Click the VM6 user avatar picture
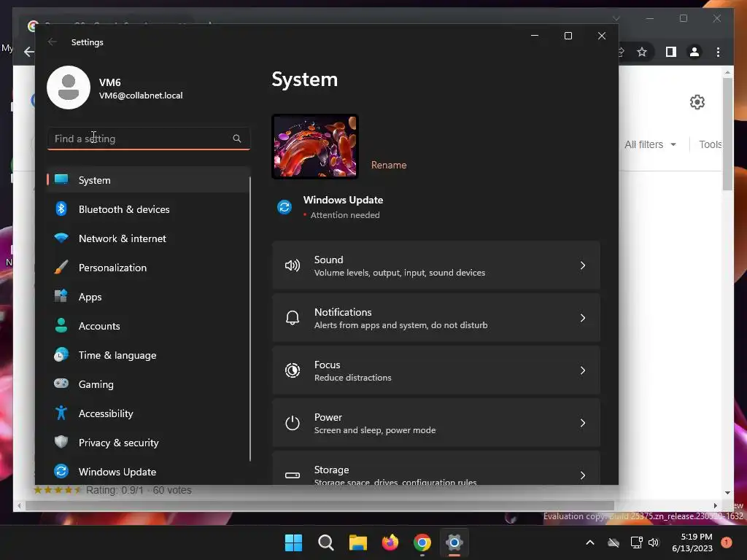The image size is (747, 560). pyautogui.click(x=69, y=87)
